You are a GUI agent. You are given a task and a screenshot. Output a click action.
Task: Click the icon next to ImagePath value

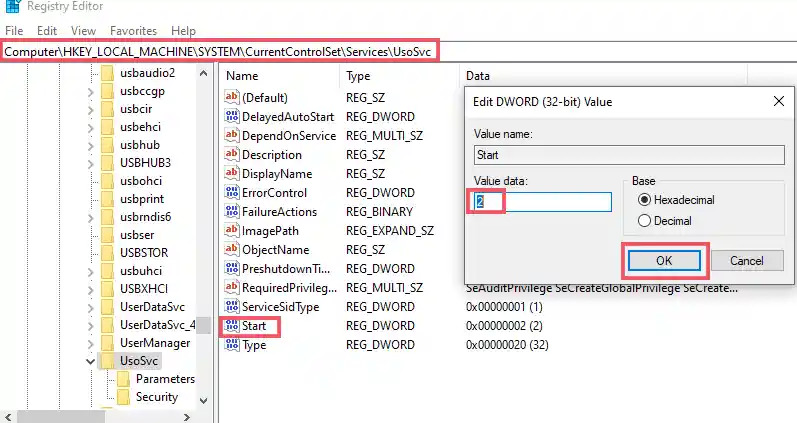(233, 231)
